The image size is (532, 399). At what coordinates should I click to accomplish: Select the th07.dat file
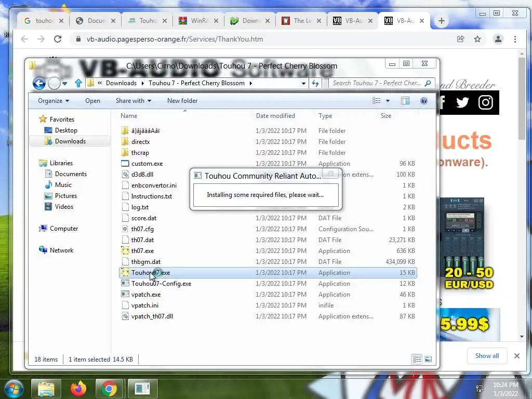(142, 240)
